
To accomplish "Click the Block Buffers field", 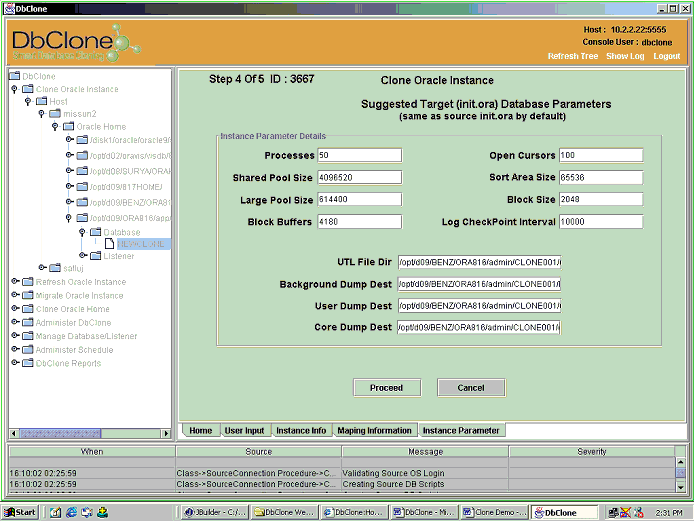I will (x=359, y=221).
